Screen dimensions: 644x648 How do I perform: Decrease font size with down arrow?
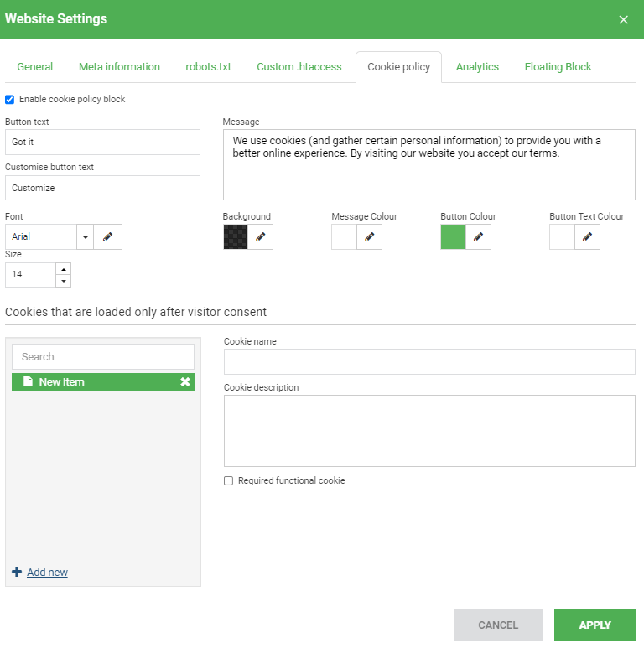[x=63, y=281]
